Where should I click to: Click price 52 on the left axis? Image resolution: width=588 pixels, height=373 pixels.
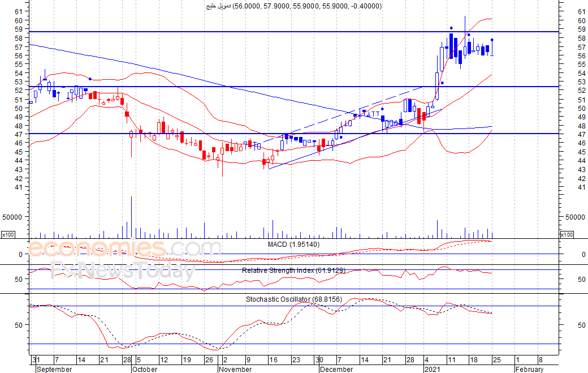click(19, 90)
